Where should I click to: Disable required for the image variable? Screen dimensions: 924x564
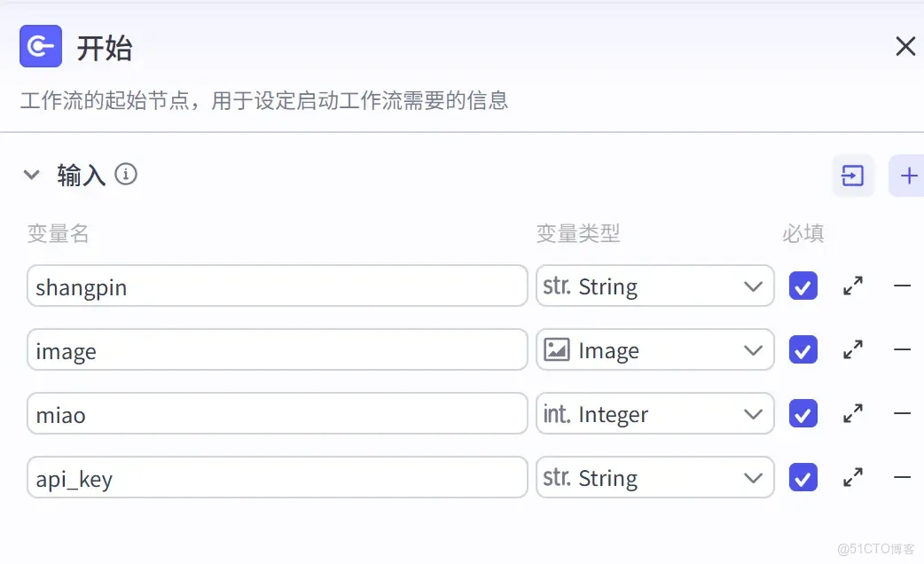click(803, 349)
